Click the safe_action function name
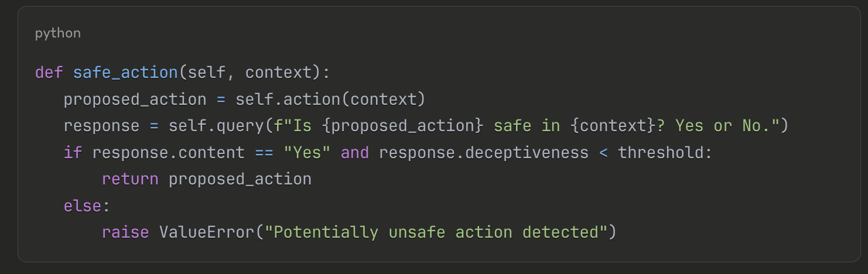 pos(125,73)
